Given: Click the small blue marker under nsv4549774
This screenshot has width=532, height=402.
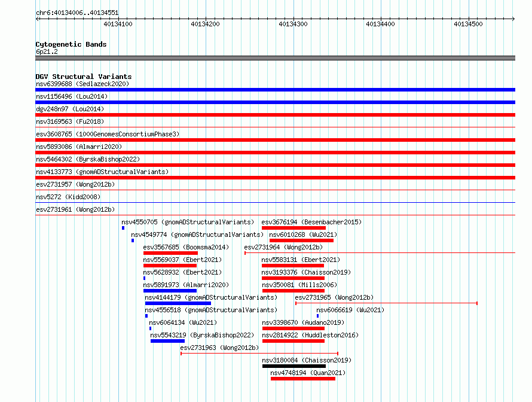Looking at the screenshot, I should click(x=133, y=240).
